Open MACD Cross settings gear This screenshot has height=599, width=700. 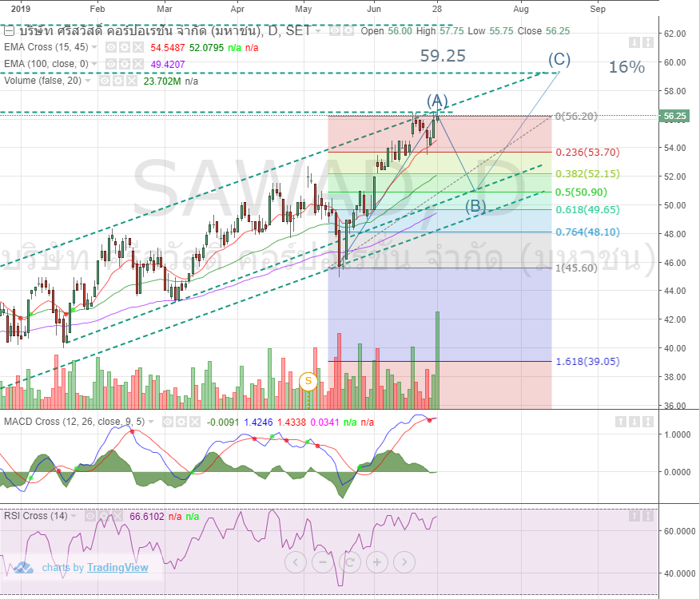tap(181, 422)
